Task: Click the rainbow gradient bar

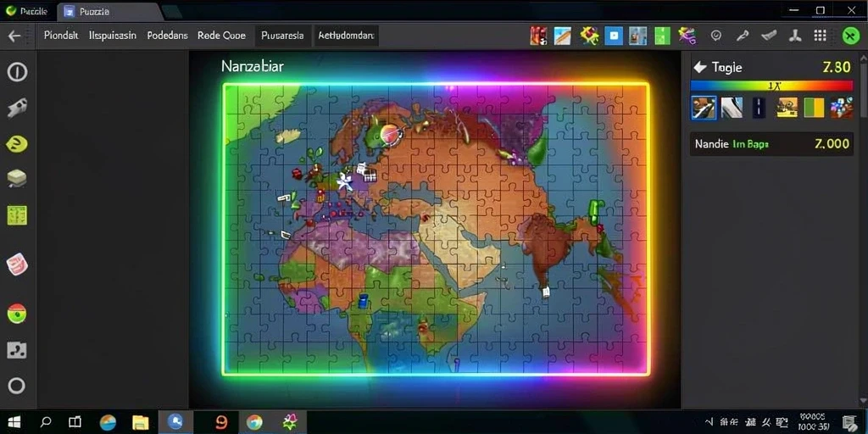Action: pos(771,86)
